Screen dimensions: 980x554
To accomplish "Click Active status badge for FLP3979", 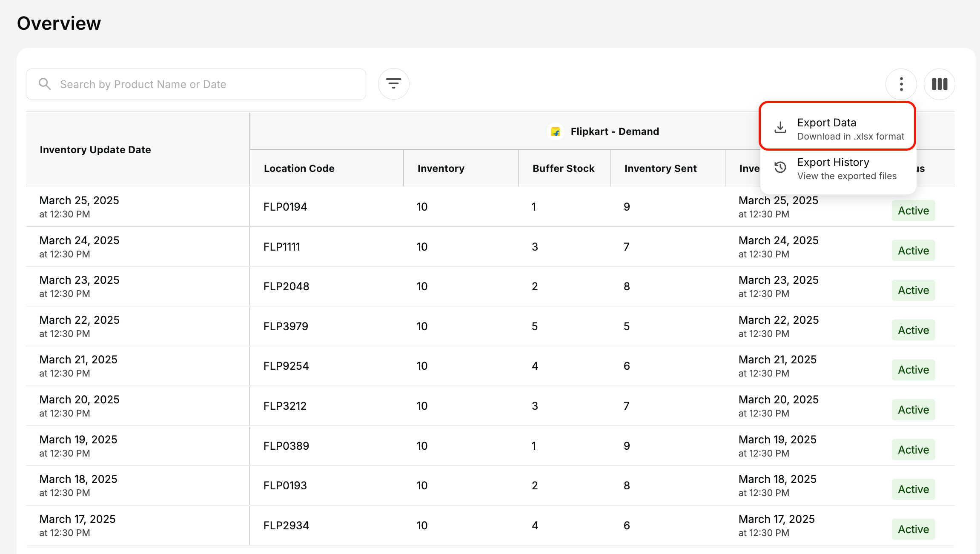I will 914,330.
